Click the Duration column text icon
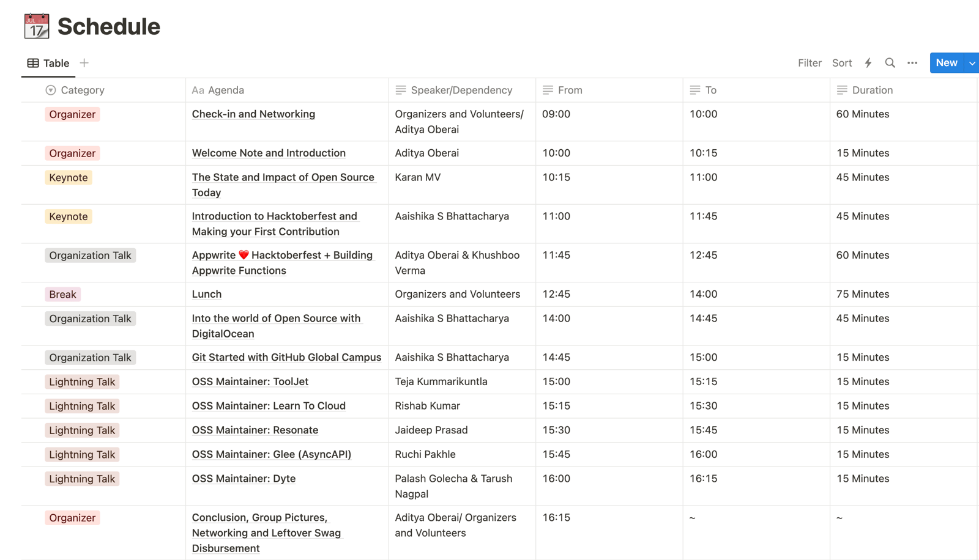The width and height of the screenshot is (979, 560). pos(842,90)
